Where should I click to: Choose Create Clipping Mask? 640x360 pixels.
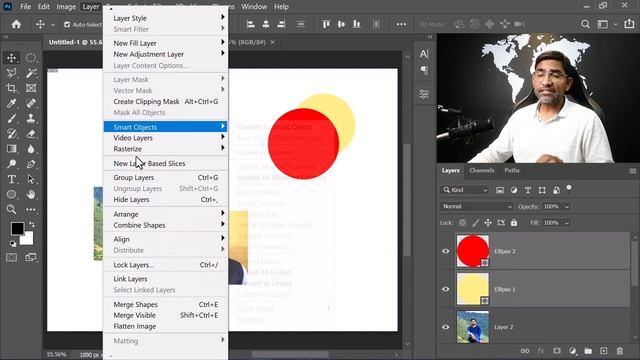(166, 101)
